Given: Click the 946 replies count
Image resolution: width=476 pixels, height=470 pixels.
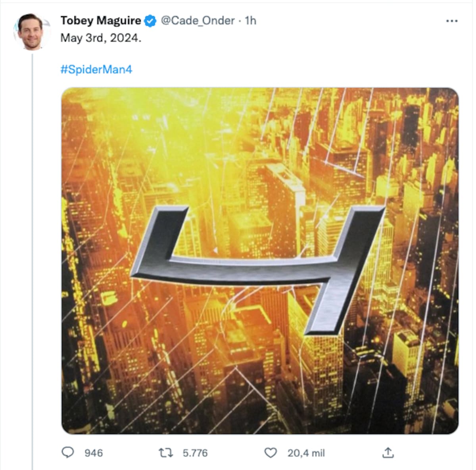Looking at the screenshot, I should click(x=94, y=453).
